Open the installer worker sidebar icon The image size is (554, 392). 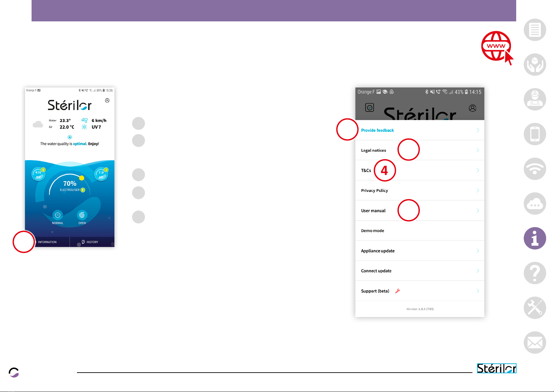535,99
